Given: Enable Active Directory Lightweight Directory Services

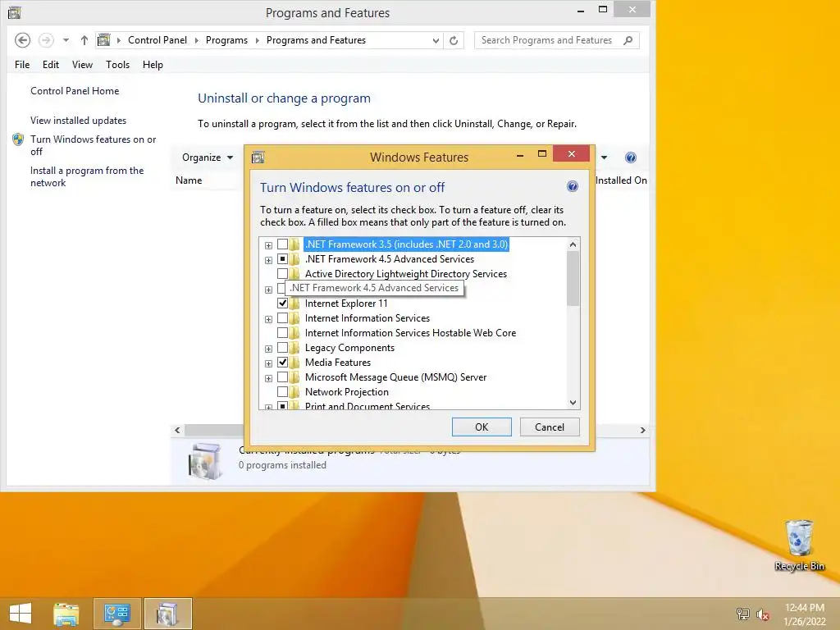Looking at the screenshot, I should [282, 274].
